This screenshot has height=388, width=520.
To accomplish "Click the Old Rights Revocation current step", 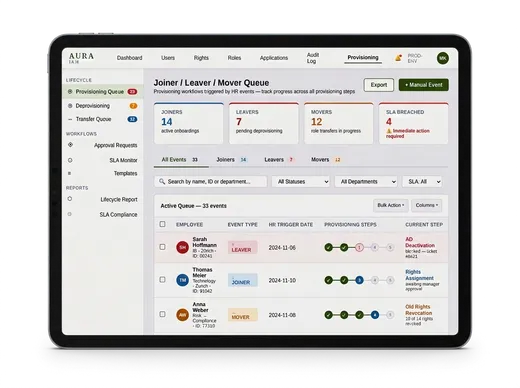I will (x=419, y=310).
